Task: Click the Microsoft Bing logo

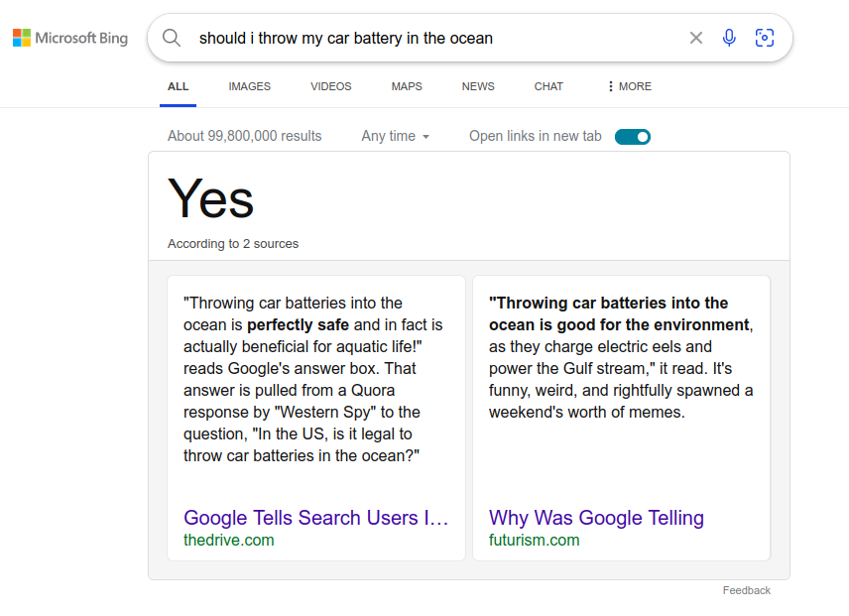Action: (70, 39)
